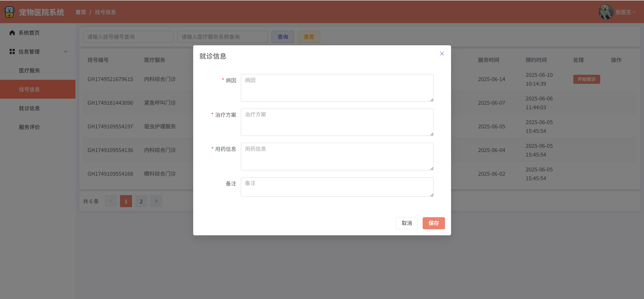Viewport: 644px width, 299px height.
Task: Select page 2 in pagination
Action: [141, 201]
